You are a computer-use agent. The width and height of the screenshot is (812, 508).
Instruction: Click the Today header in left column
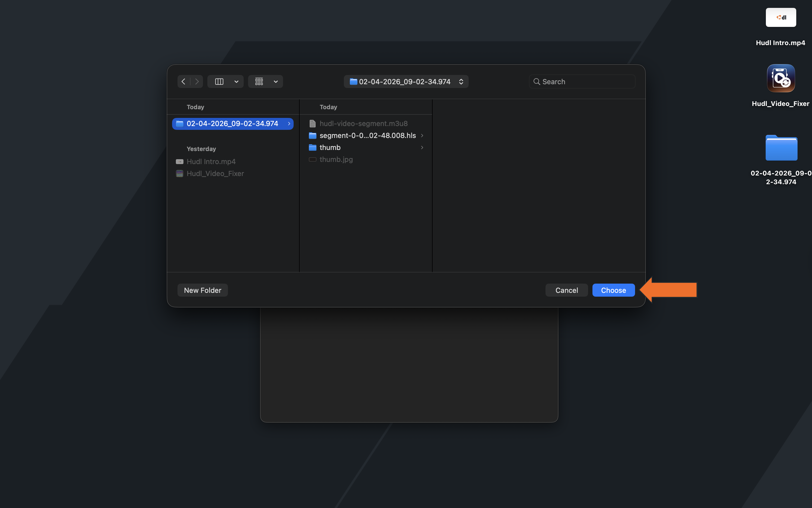(x=195, y=107)
